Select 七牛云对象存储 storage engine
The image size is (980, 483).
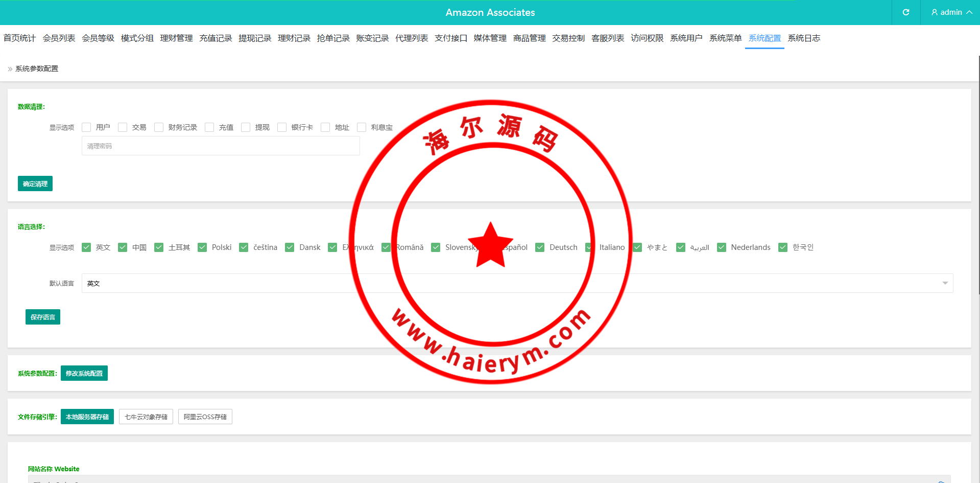[146, 417]
